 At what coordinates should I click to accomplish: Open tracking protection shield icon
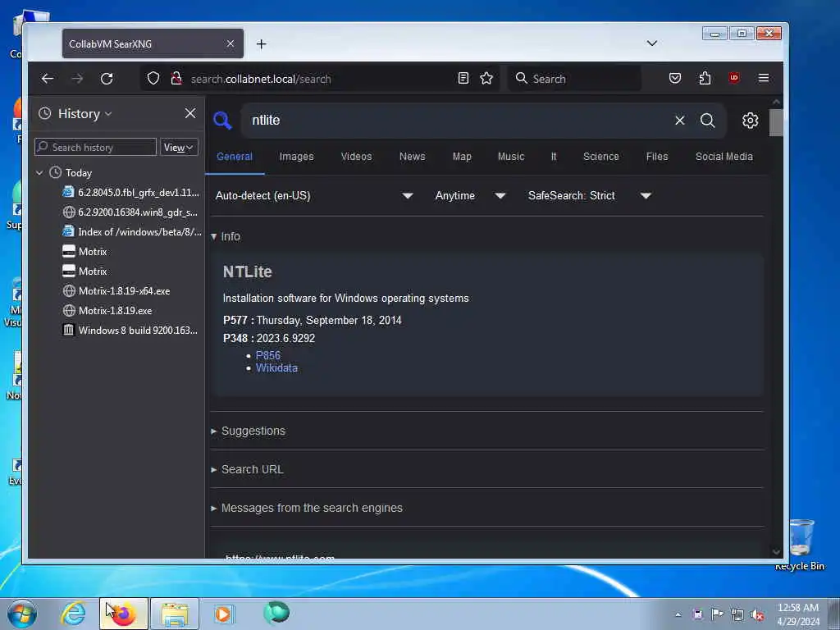153,79
